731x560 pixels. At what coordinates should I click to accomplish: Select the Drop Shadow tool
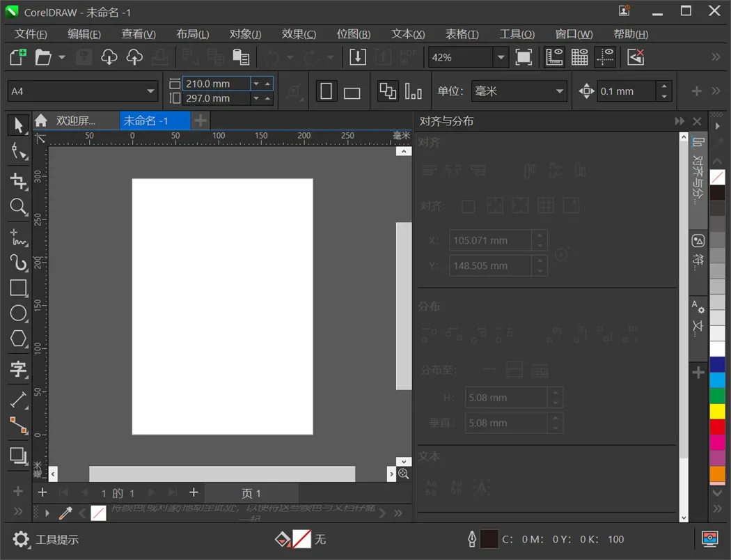click(18, 456)
